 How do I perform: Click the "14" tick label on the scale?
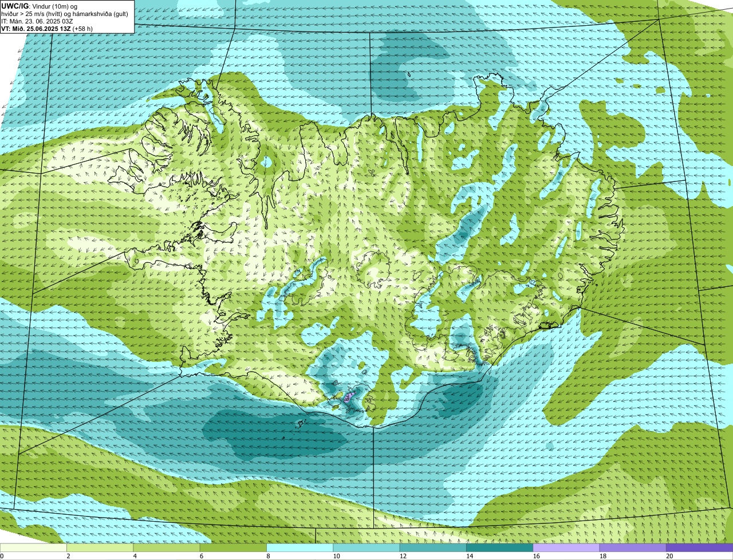pos(470,556)
